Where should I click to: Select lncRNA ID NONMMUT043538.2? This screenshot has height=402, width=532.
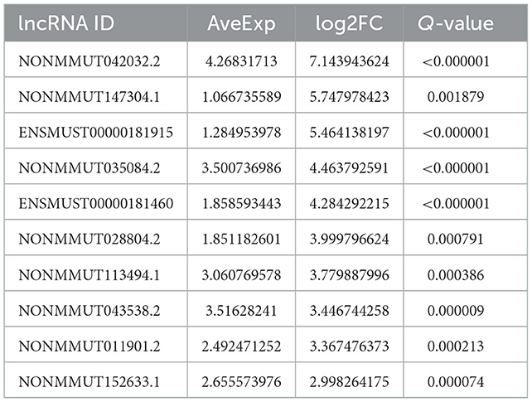[89, 310]
